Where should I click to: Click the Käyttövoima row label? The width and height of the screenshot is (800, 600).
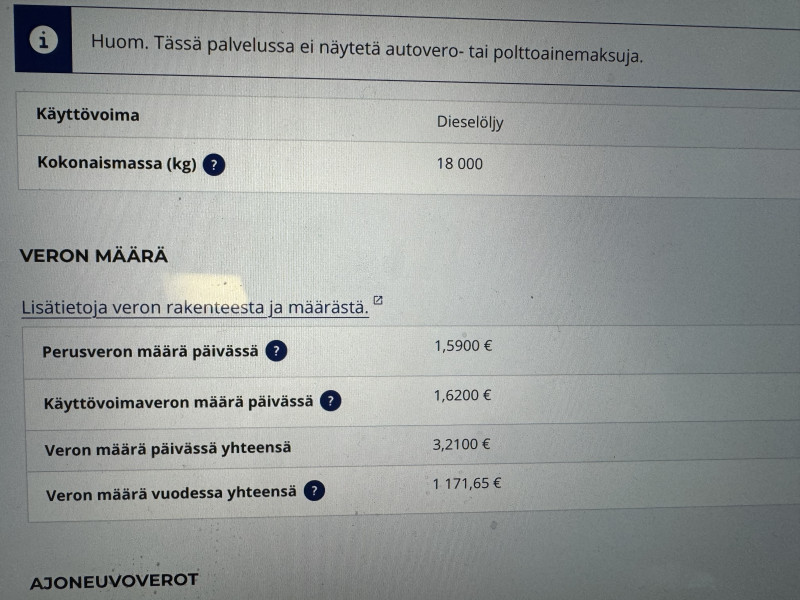pyautogui.click(x=88, y=115)
